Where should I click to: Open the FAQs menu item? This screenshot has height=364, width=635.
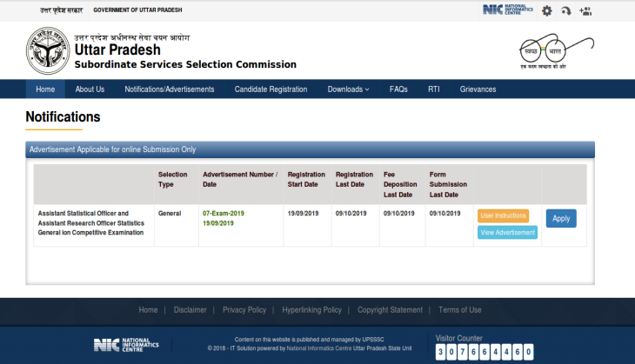coord(398,89)
